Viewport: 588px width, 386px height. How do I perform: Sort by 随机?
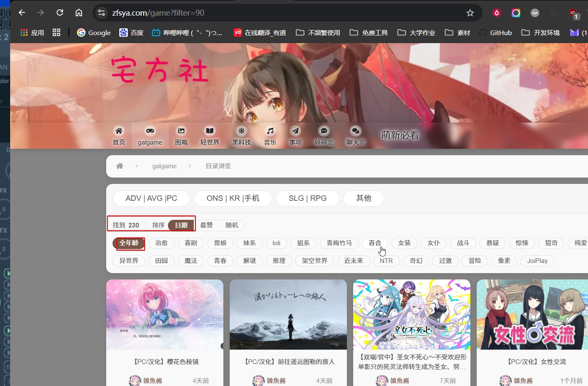pos(232,225)
